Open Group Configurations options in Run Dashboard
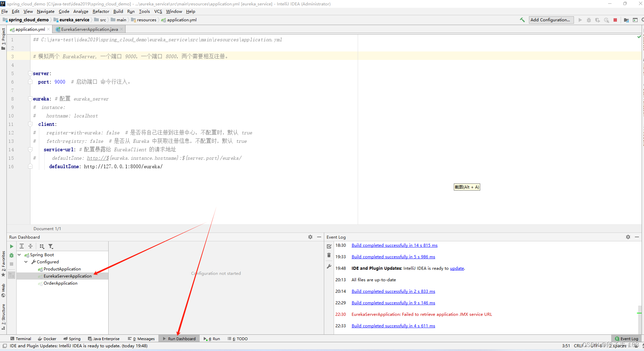The width and height of the screenshot is (644, 351). (42, 246)
